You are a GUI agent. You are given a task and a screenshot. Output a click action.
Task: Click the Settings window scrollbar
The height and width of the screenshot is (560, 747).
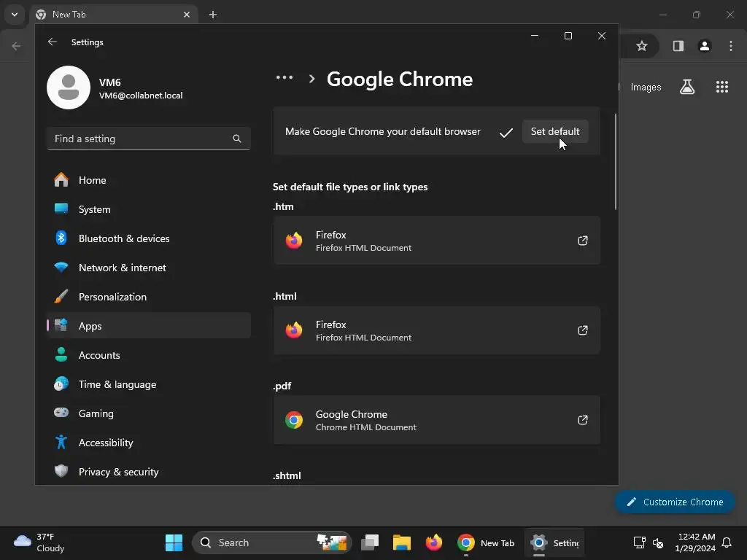point(616,162)
